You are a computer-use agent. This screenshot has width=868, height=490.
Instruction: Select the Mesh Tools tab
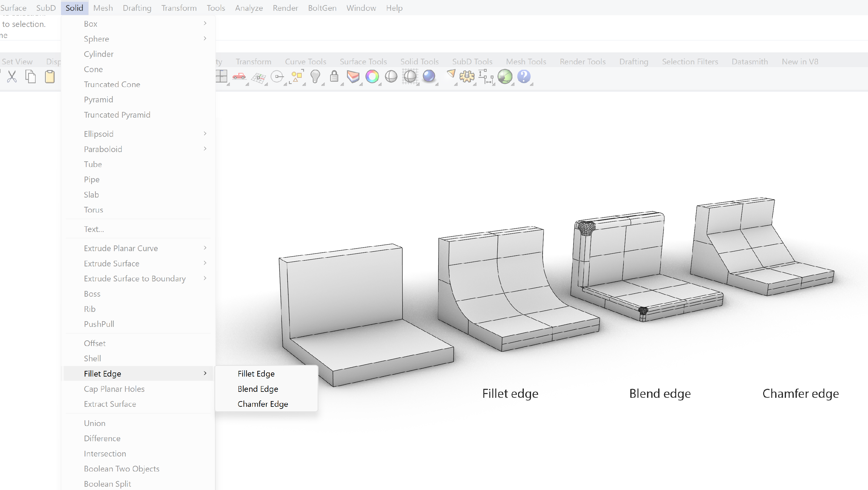click(x=526, y=61)
